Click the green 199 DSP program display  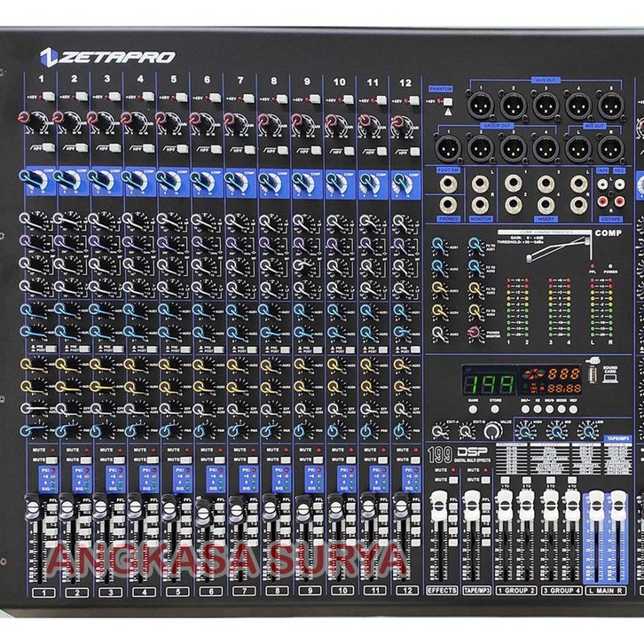485,384
